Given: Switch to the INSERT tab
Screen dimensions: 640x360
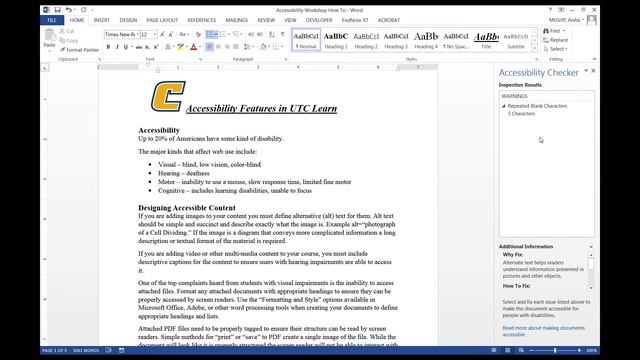Looking at the screenshot, I should (102, 20).
